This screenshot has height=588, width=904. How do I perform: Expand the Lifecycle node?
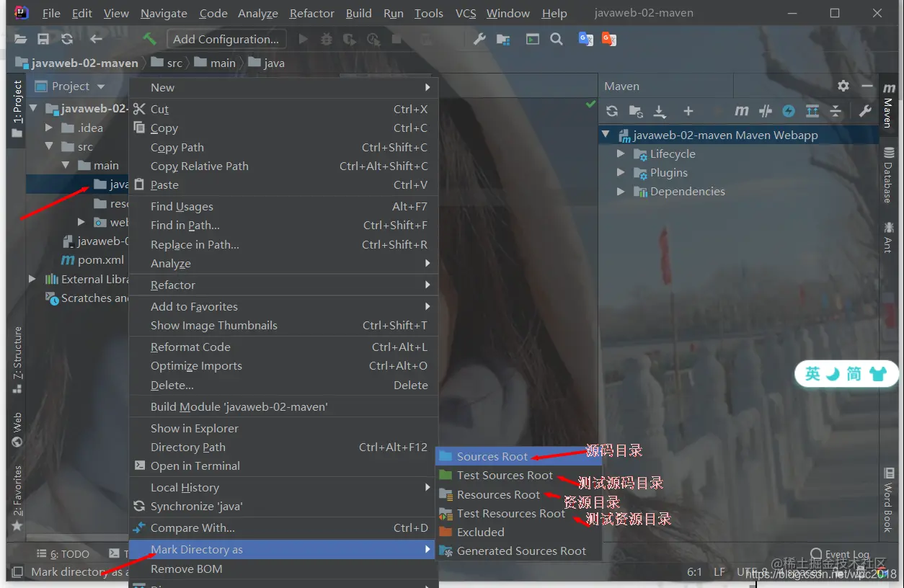621,153
